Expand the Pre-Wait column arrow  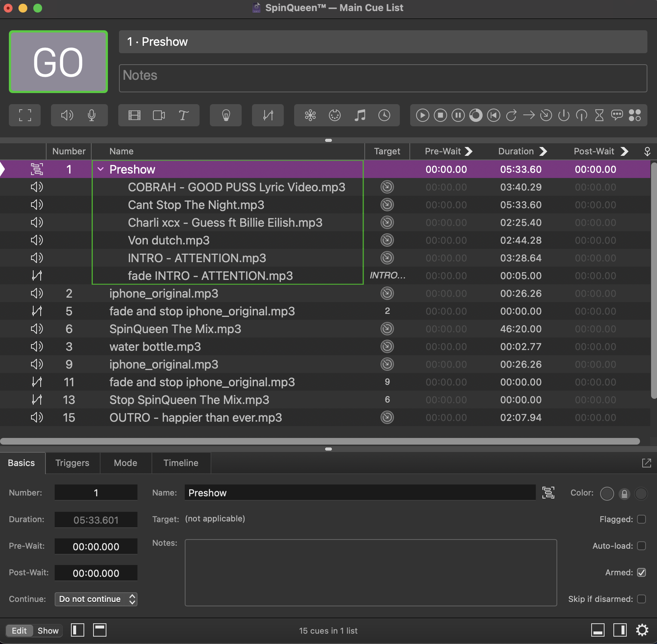click(x=469, y=151)
